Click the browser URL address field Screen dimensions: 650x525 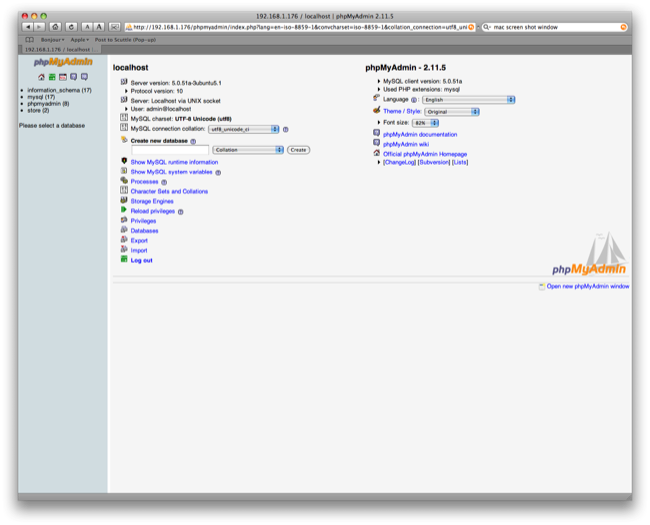[300, 27]
